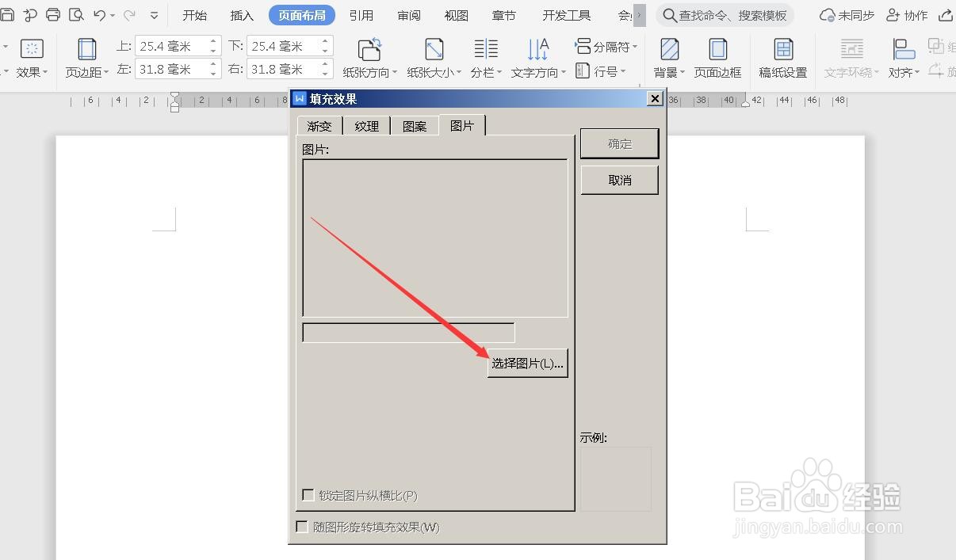Click the Redo arrow icon

pos(128,15)
